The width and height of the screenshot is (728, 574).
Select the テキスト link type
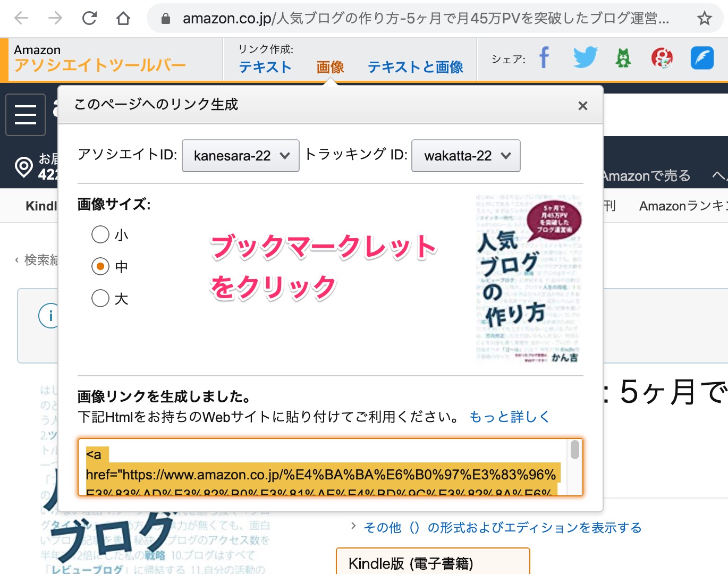(265, 67)
